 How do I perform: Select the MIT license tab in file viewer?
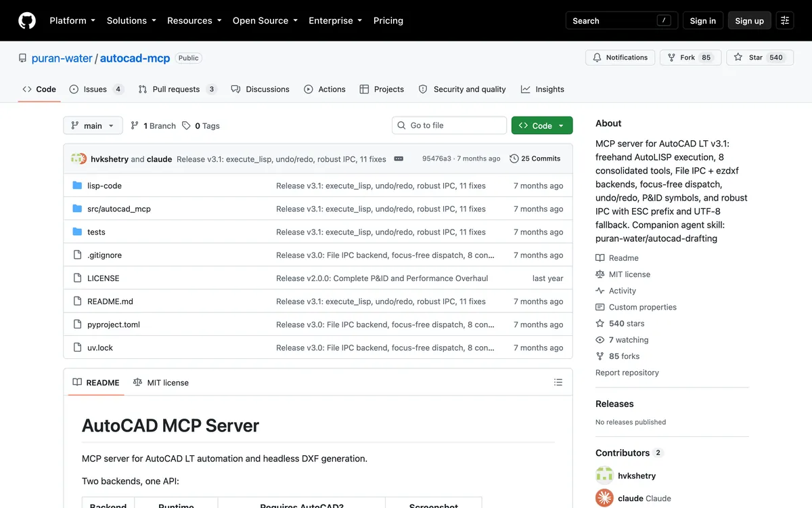pos(161,383)
